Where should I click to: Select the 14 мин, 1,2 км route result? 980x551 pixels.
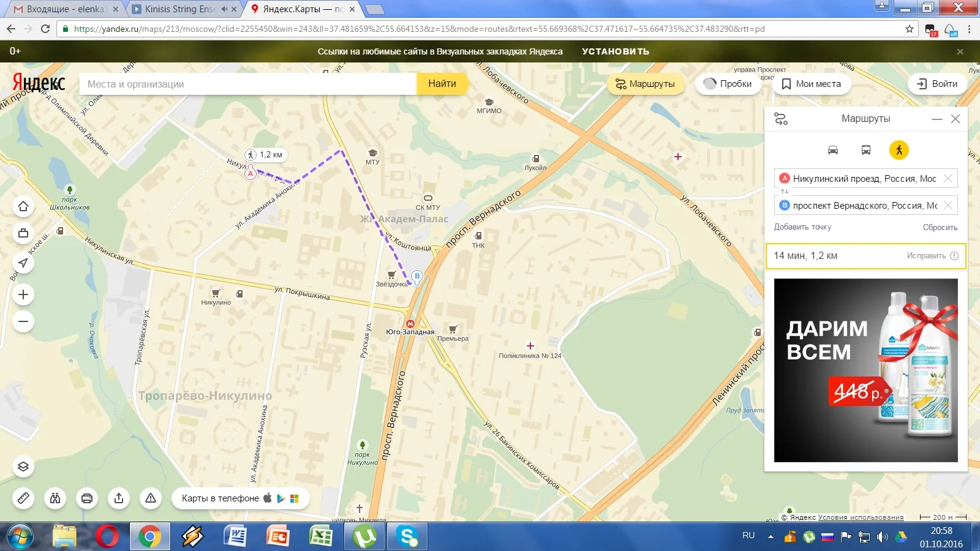(x=866, y=256)
